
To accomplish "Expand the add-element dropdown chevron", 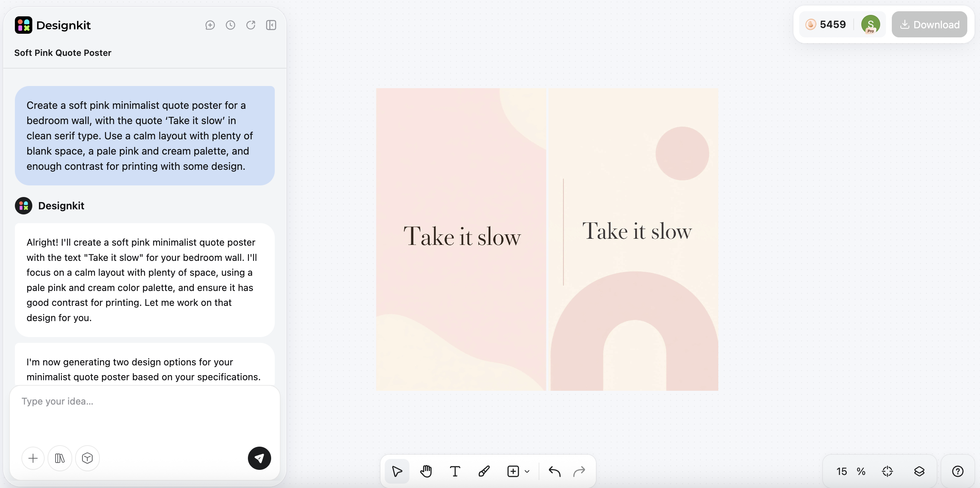I will click(x=527, y=471).
